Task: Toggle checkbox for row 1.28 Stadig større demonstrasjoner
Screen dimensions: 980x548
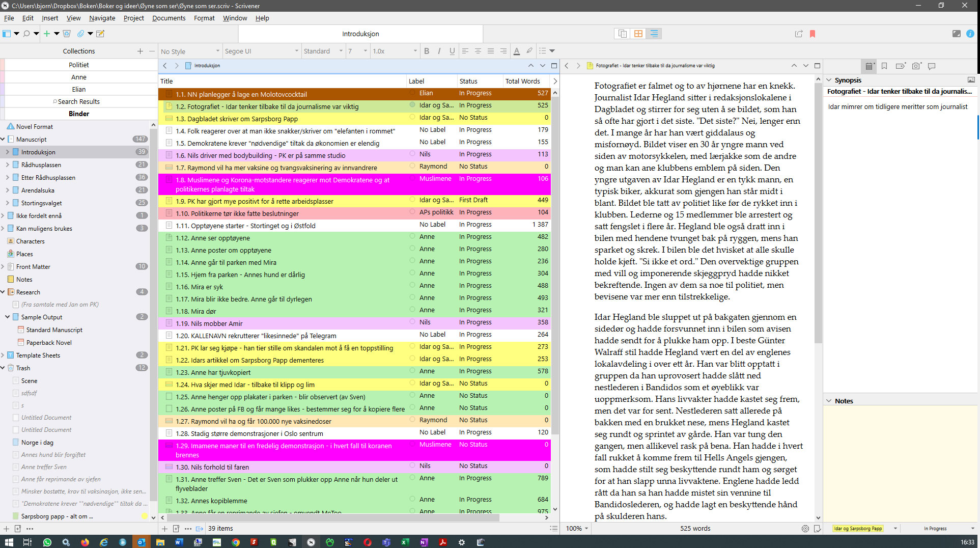Action: point(169,433)
